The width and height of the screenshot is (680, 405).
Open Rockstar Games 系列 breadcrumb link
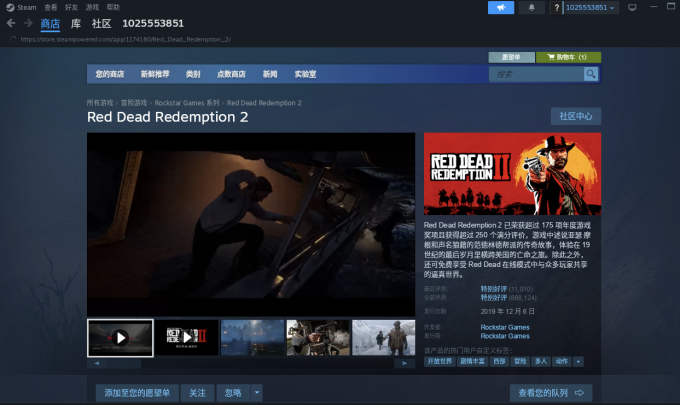(x=187, y=103)
